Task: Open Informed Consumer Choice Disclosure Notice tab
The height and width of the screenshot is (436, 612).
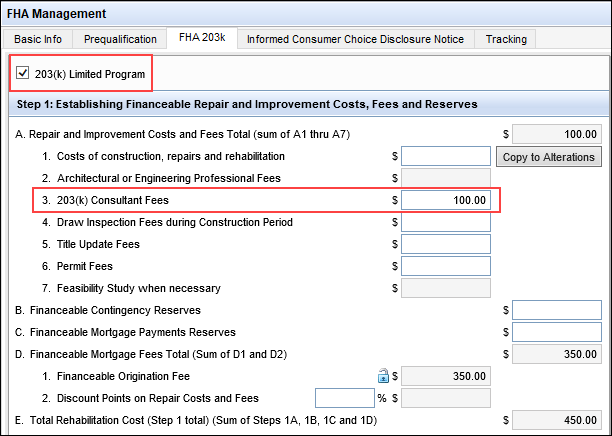Action: tap(356, 39)
